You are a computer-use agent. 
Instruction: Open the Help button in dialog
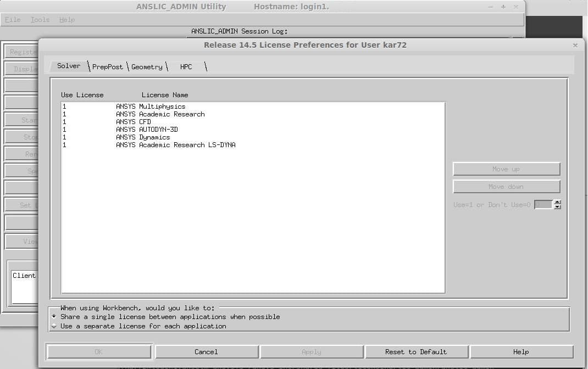click(x=521, y=352)
